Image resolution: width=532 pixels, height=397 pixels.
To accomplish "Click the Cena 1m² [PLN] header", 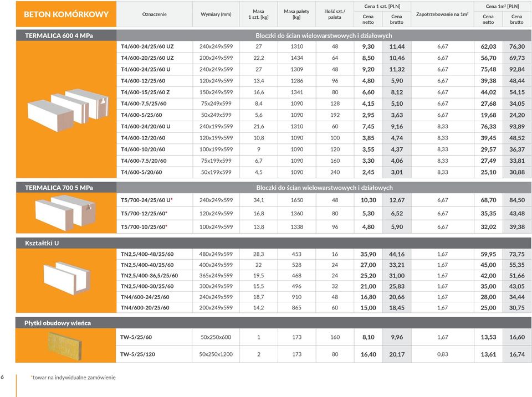I will 502,6.
